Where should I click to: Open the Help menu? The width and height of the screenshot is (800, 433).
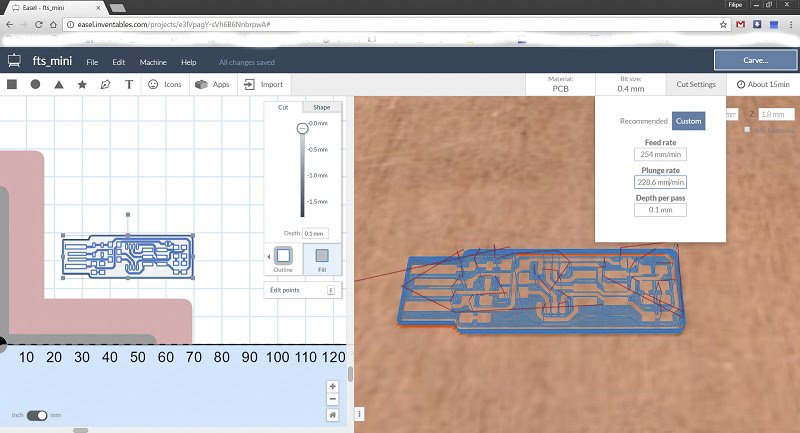tap(189, 62)
